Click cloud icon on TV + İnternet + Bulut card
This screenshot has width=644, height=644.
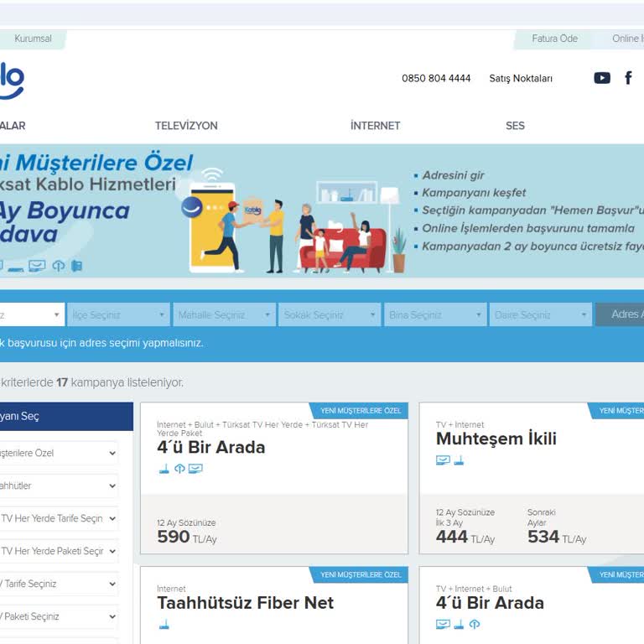(x=475, y=625)
